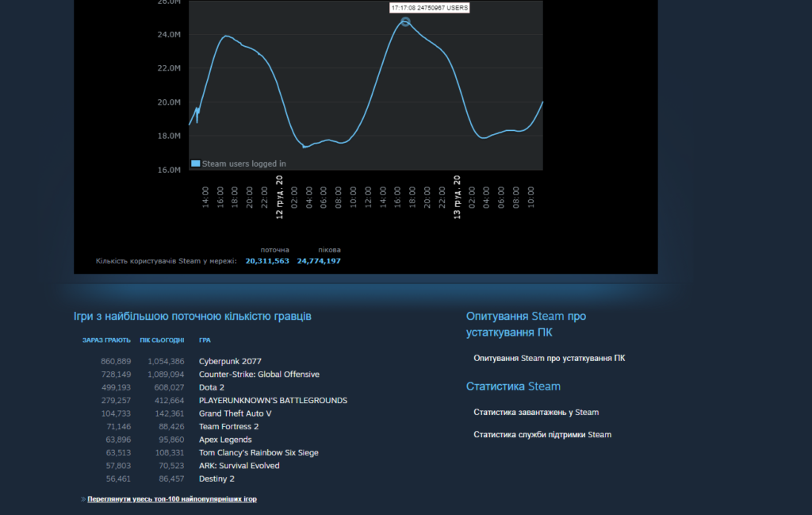Open Dota 2 game link
This screenshot has width=812, height=515.
pyautogui.click(x=211, y=387)
